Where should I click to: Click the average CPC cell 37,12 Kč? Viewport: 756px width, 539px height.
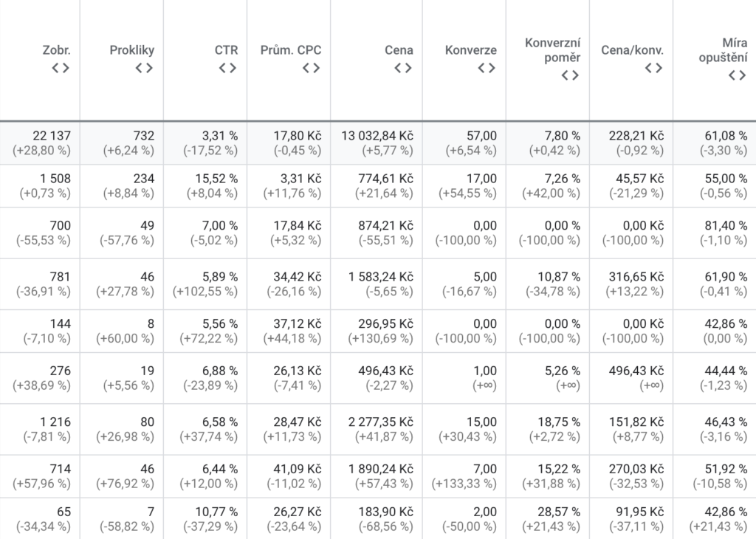(298, 323)
